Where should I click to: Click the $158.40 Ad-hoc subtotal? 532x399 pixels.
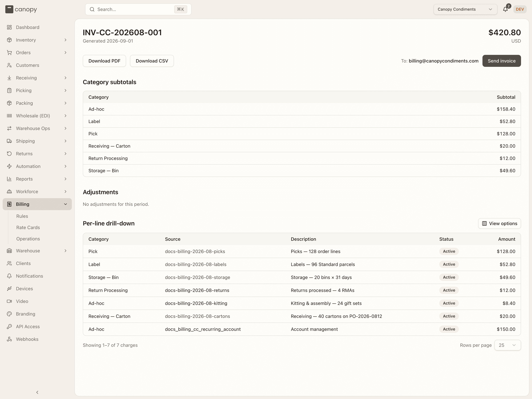506,109
